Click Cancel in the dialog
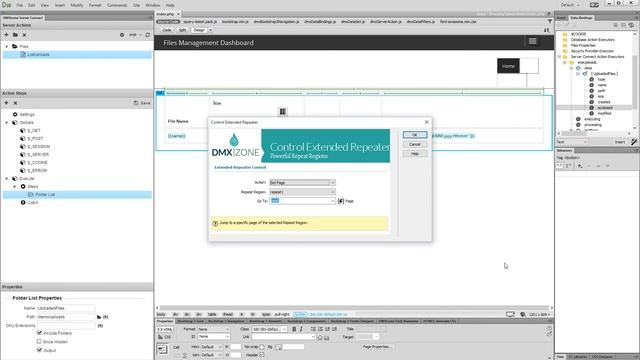The image size is (640, 360). tap(415, 144)
